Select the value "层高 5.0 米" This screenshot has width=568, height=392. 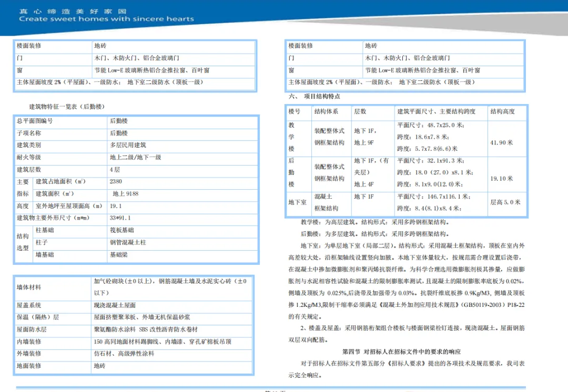[505, 202]
